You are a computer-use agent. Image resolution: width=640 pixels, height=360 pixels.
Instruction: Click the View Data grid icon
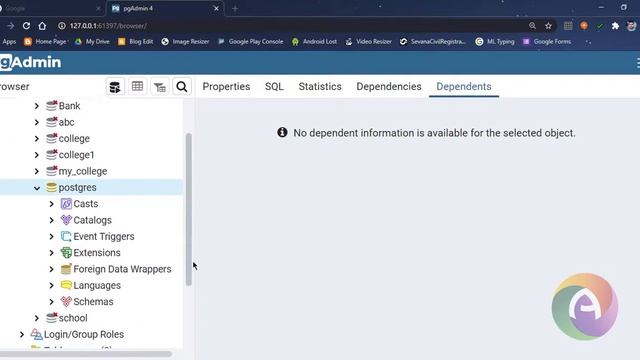click(x=138, y=87)
